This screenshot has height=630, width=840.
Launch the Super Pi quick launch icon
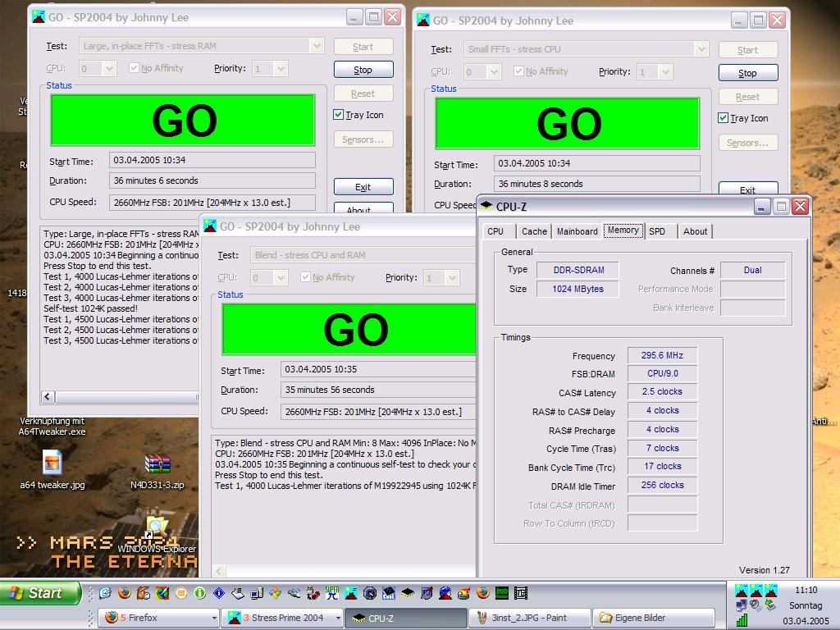333,593
